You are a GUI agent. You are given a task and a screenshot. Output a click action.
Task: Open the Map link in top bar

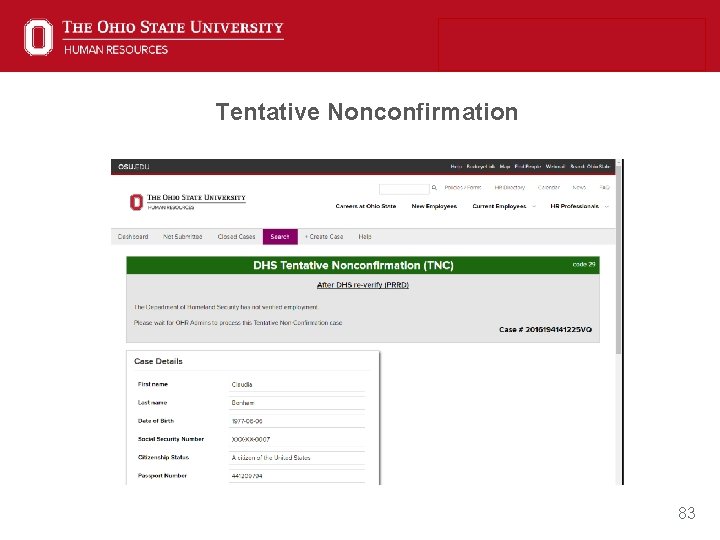[505, 167]
